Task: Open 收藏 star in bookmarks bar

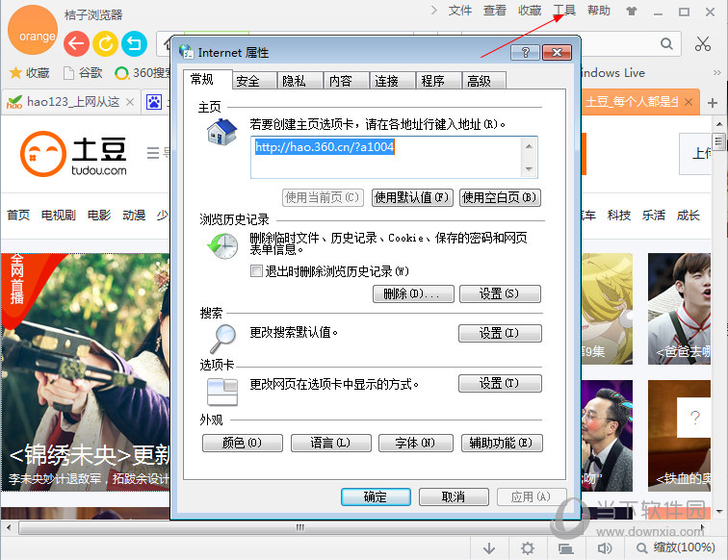Action: click(29, 73)
